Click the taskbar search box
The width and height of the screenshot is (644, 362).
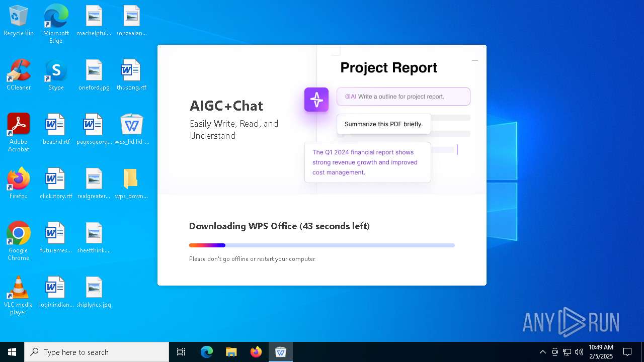[97, 352]
